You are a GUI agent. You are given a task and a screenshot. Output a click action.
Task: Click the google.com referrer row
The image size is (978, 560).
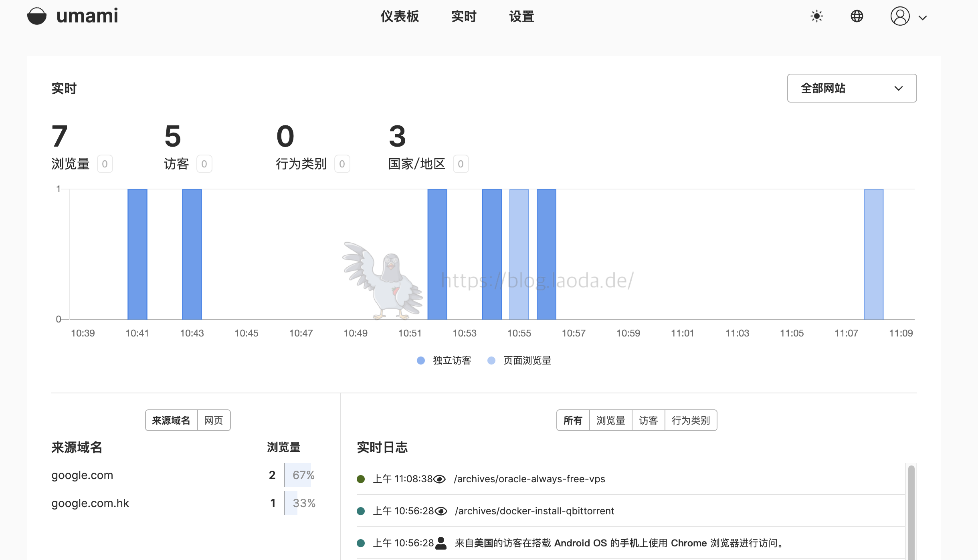(x=82, y=475)
